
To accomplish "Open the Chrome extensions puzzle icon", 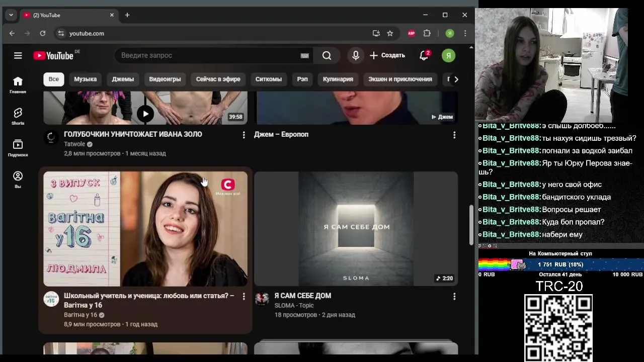I will click(427, 33).
